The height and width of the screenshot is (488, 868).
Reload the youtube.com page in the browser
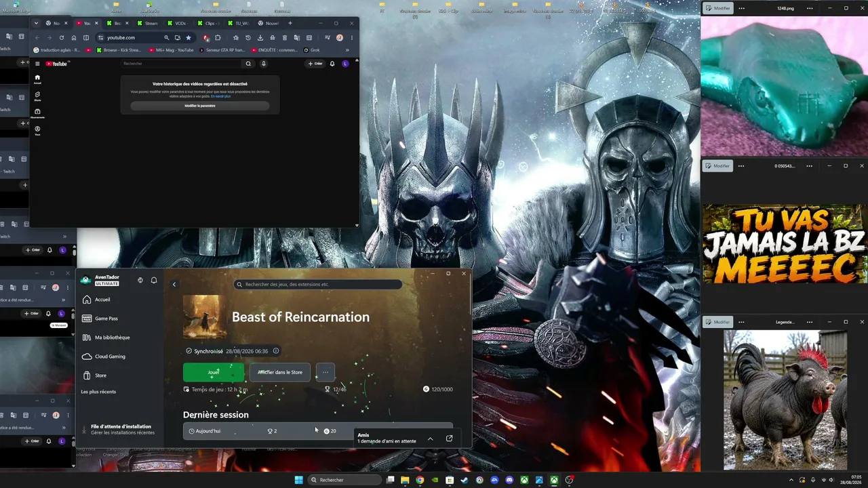(62, 38)
